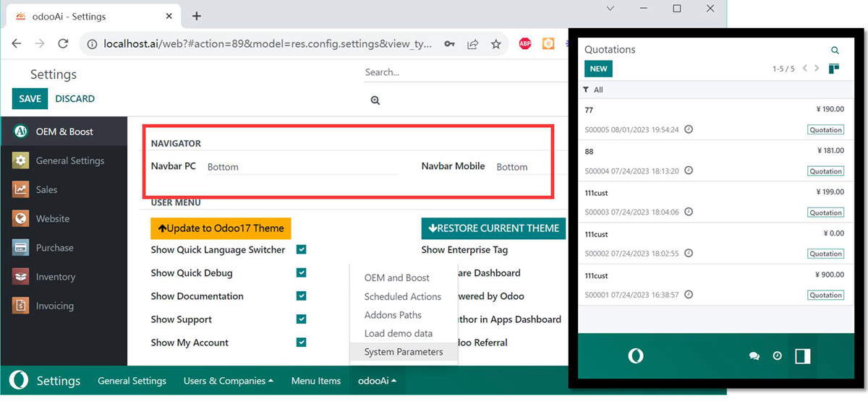Click search icon in Quotations mobile view
868x401 pixels.
pyautogui.click(x=835, y=51)
